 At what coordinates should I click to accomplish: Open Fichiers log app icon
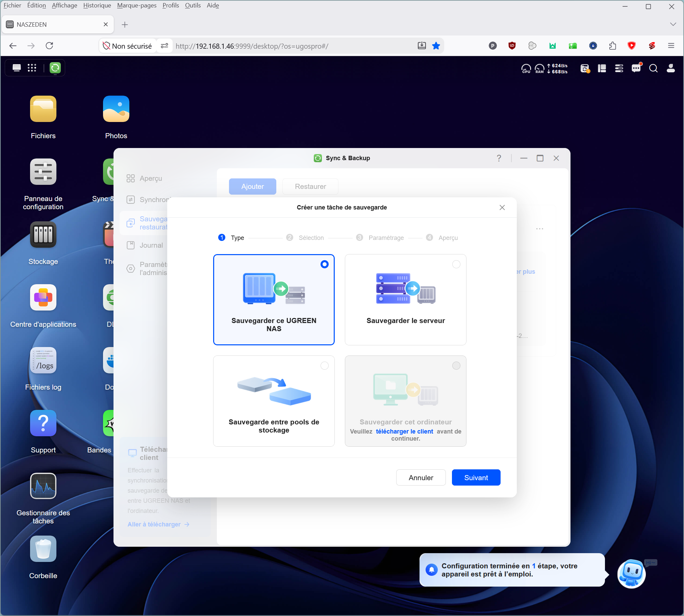click(x=43, y=361)
